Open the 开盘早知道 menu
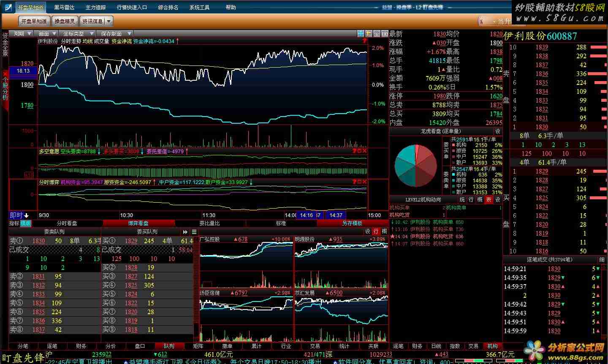The height and width of the screenshot is (364, 608). click(30, 7)
